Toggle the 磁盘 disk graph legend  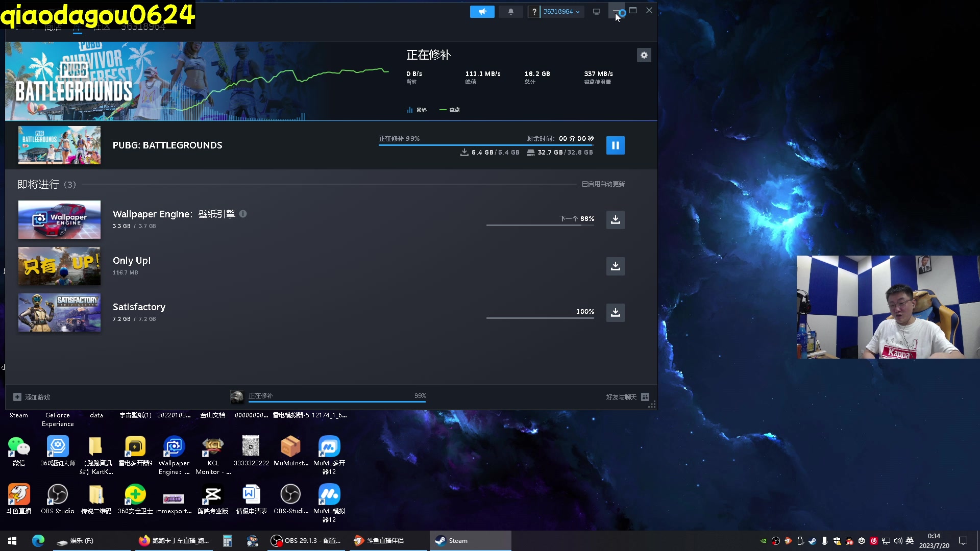click(450, 110)
